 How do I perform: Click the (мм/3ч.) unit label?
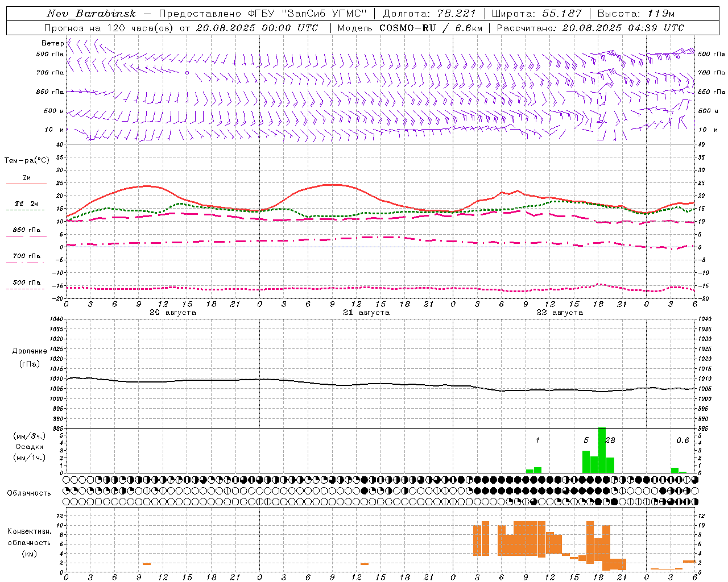[30, 436]
